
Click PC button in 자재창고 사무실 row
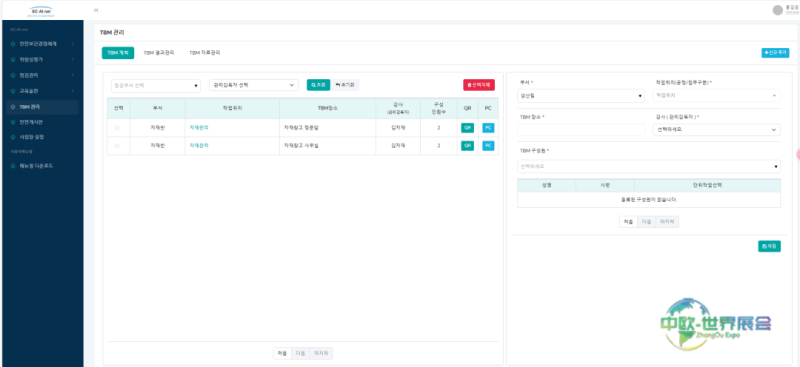[488, 145]
